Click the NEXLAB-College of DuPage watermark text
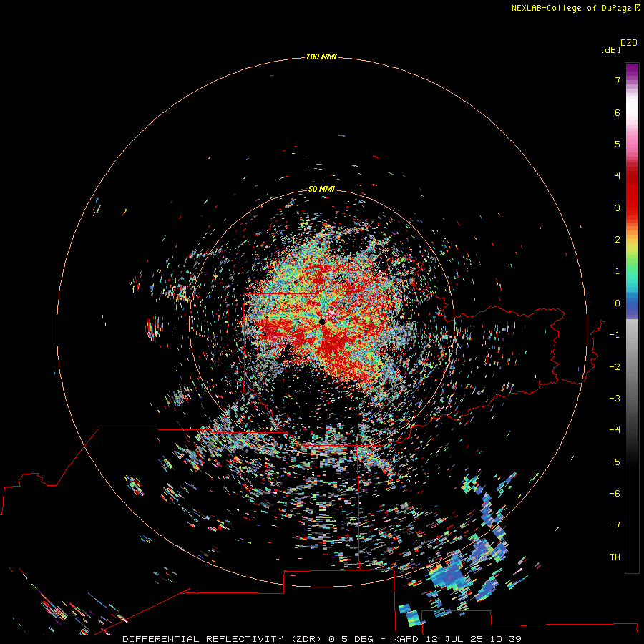Screen dimensions: 644x644 tap(575, 8)
